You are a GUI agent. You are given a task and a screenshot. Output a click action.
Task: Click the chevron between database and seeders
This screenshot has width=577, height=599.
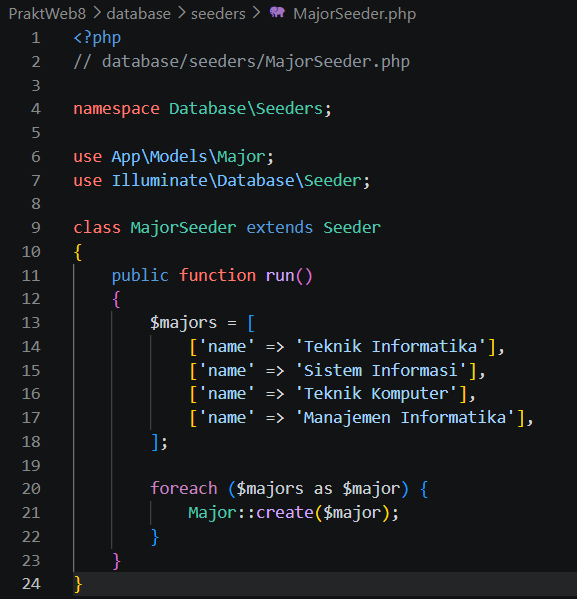[181, 13]
